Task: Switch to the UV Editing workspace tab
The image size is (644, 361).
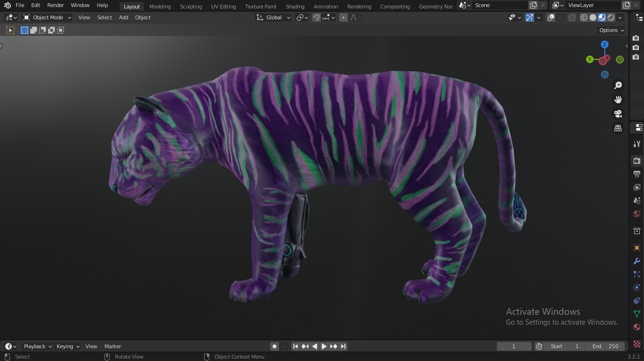Action: tap(223, 7)
